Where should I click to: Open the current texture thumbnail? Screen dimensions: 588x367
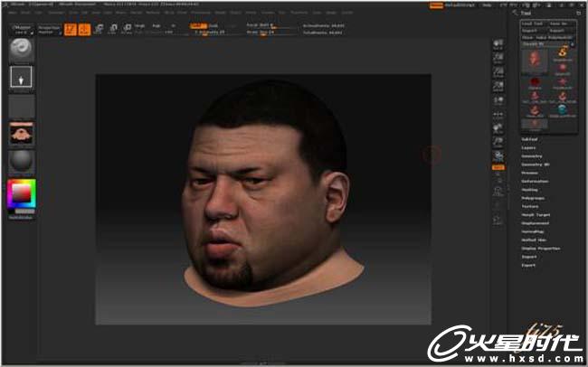click(x=22, y=134)
